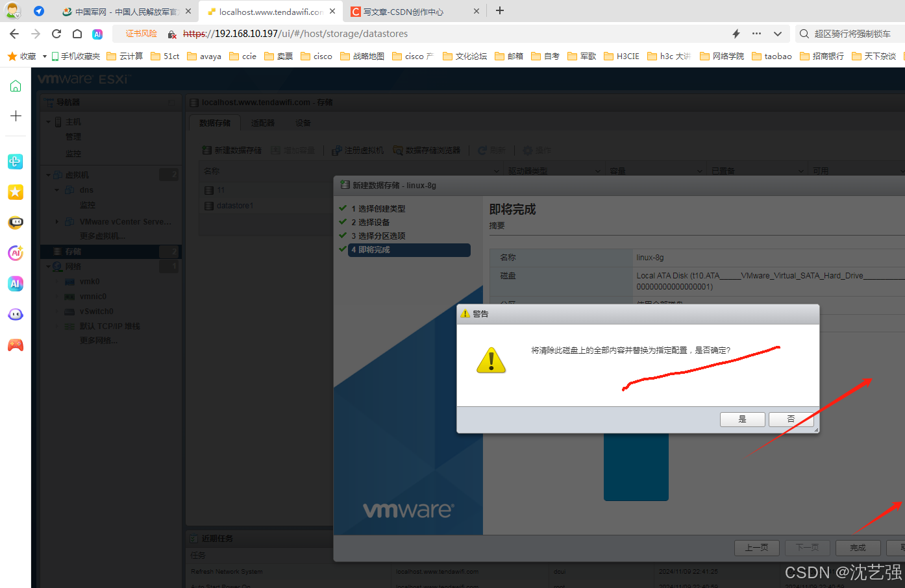Viewport: 905px width, 588px height.
Task: Go to the browser home page
Action: pos(77,34)
